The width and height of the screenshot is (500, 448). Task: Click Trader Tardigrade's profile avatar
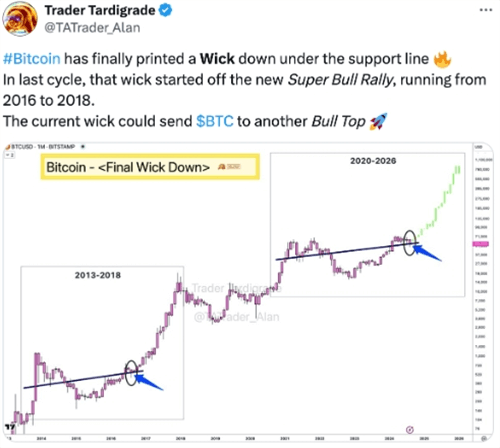[20, 19]
